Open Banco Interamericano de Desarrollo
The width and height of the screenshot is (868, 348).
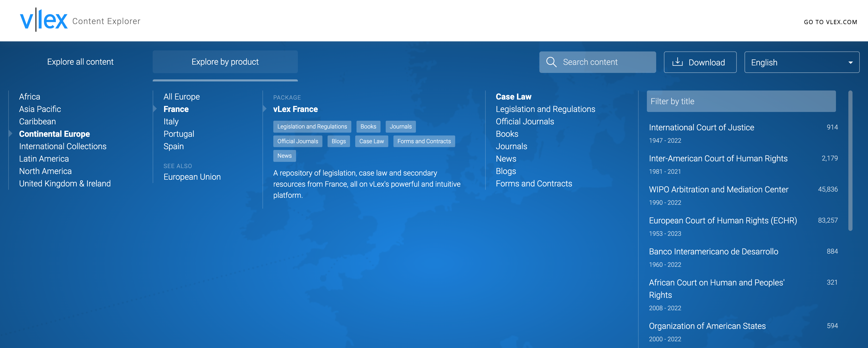tap(713, 252)
